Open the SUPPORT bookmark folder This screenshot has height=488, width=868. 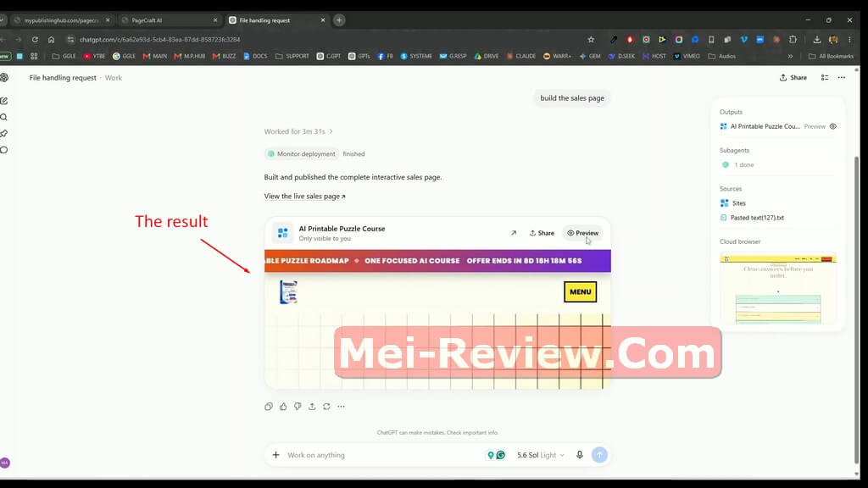tap(292, 56)
